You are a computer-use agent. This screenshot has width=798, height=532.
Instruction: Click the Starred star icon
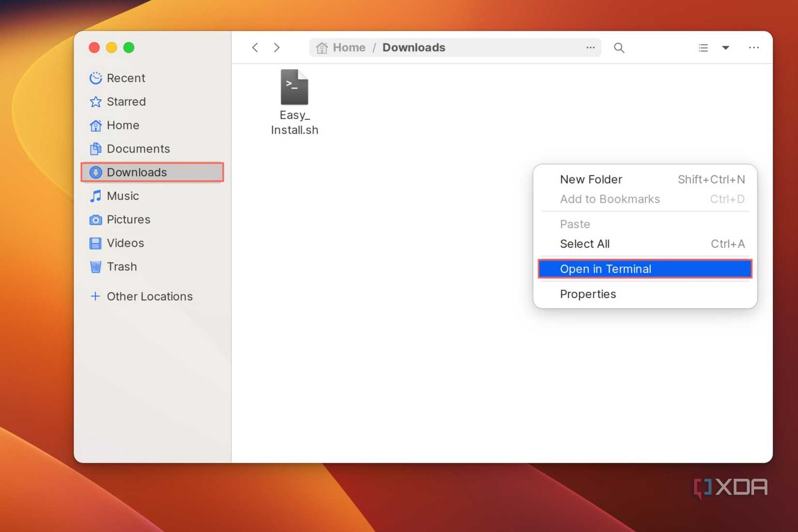point(95,102)
